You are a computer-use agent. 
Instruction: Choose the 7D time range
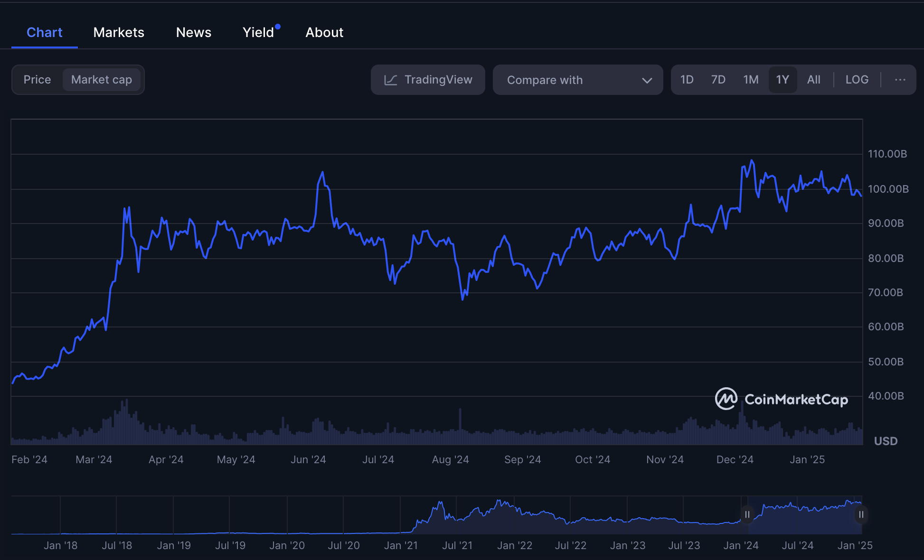tap(718, 80)
